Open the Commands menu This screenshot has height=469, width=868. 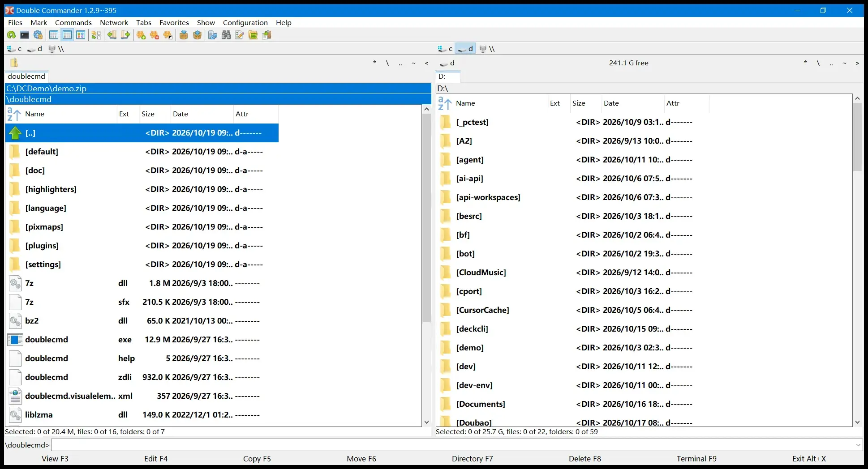point(73,22)
